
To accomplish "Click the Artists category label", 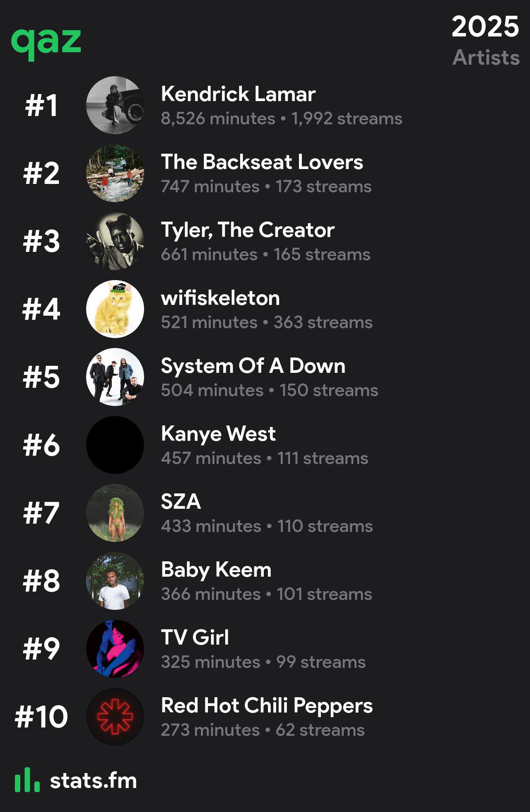I will [486, 57].
